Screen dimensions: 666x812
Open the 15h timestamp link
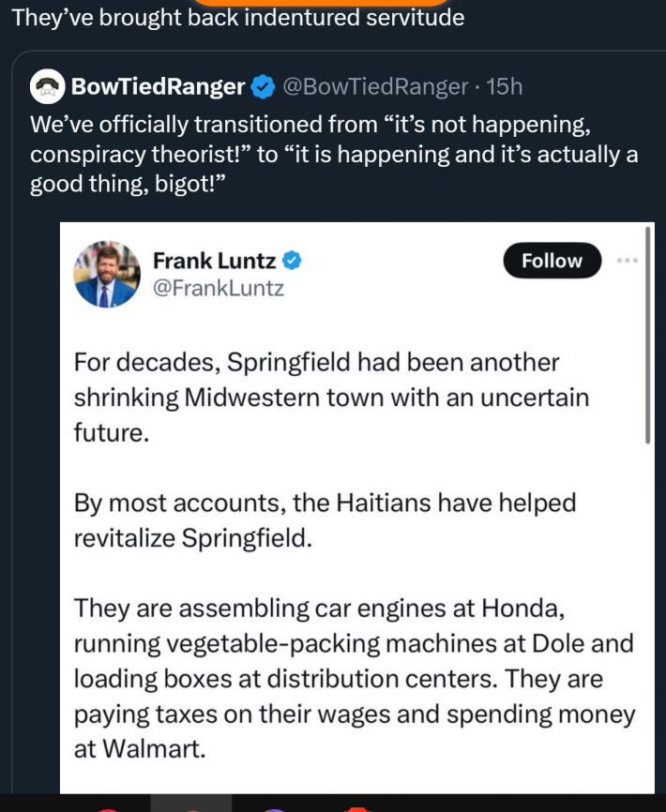(x=505, y=87)
